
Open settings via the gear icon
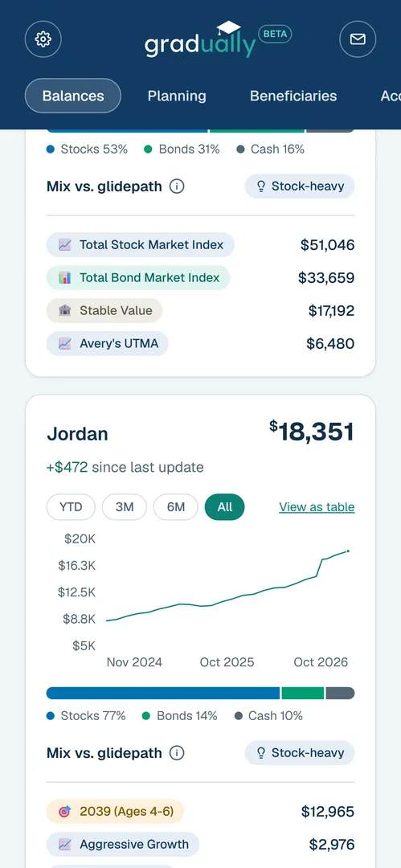(43, 39)
